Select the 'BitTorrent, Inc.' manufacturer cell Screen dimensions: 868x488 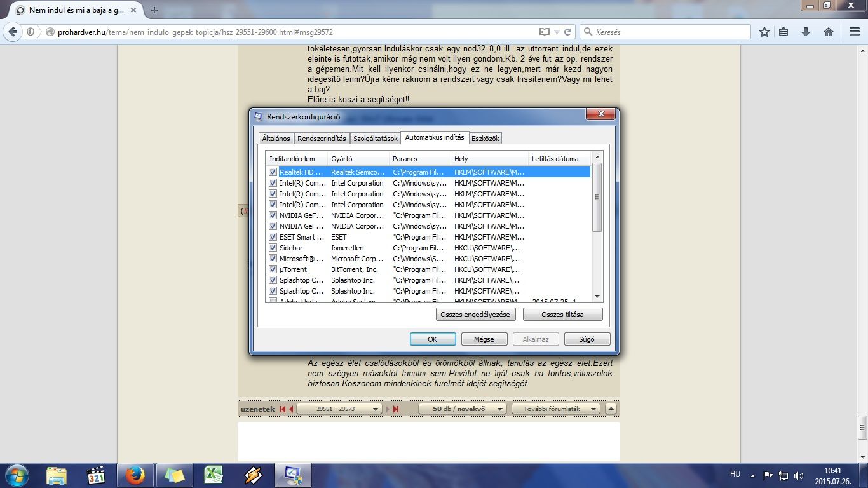coord(355,269)
